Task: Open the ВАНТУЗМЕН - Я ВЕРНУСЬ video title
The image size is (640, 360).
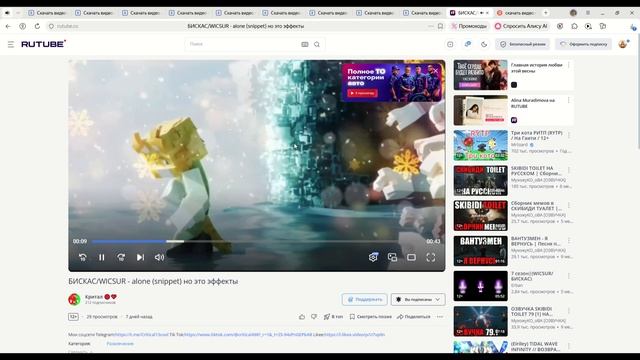Action: coord(536,241)
